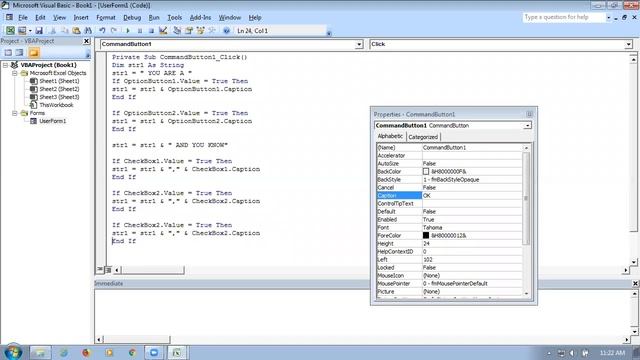Toggle Folders in the Project panel
Viewport: 640px width, 360px height.
pyautogui.click(x=34, y=53)
